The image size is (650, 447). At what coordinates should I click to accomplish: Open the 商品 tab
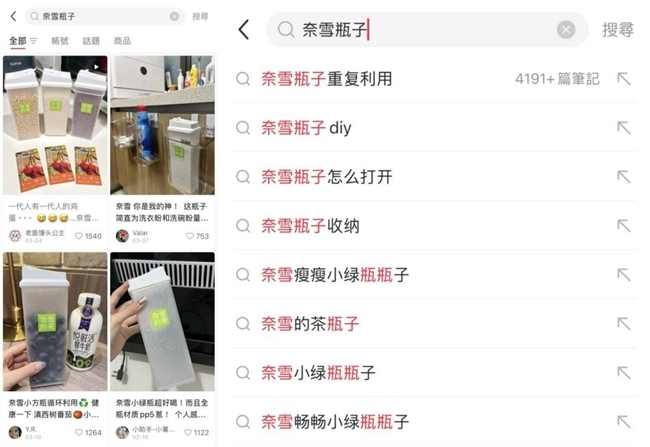tap(122, 41)
